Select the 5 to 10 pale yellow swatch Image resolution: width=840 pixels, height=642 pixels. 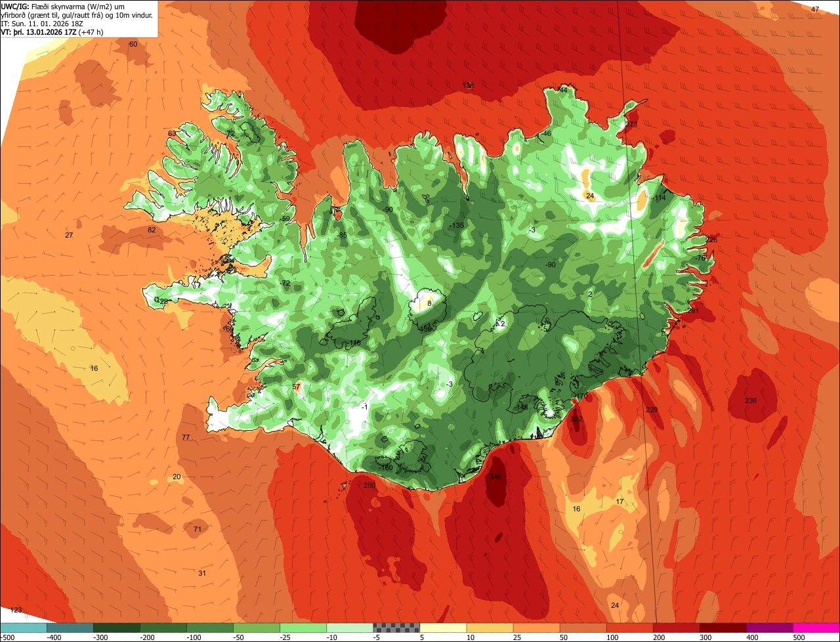(443, 628)
